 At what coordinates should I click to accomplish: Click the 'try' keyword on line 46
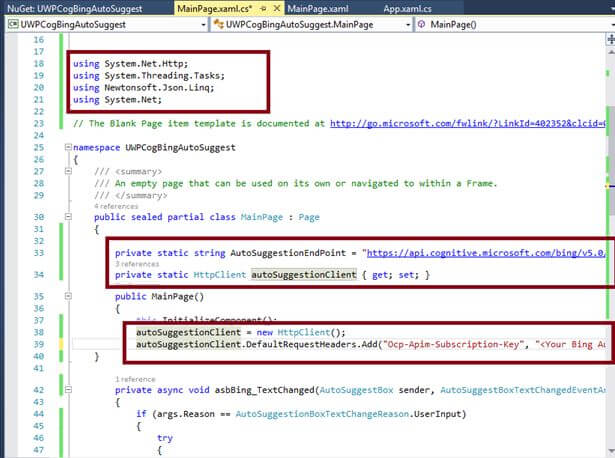(165, 438)
